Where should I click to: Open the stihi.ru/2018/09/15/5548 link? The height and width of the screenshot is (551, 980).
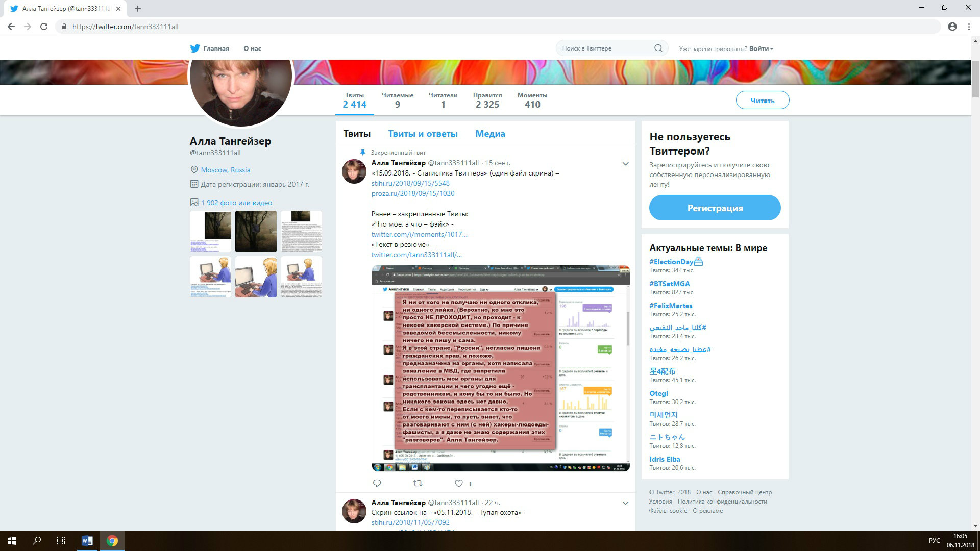pyautogui.click(x=410, y=183)
